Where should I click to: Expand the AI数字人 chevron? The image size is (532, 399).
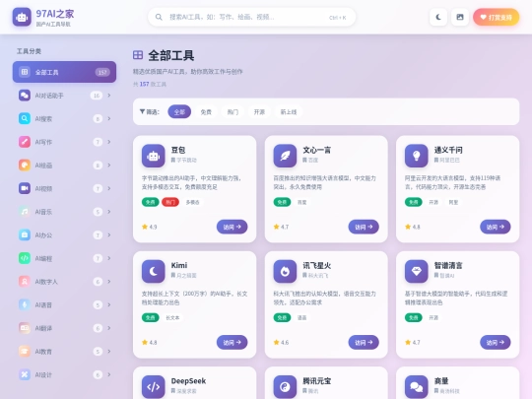(x=109, y=282)
